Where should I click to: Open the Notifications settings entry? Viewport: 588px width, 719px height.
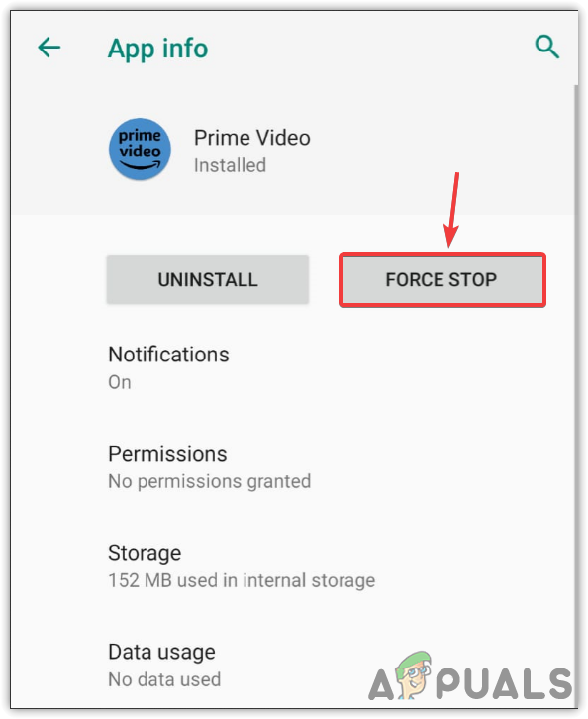[293, 367]
